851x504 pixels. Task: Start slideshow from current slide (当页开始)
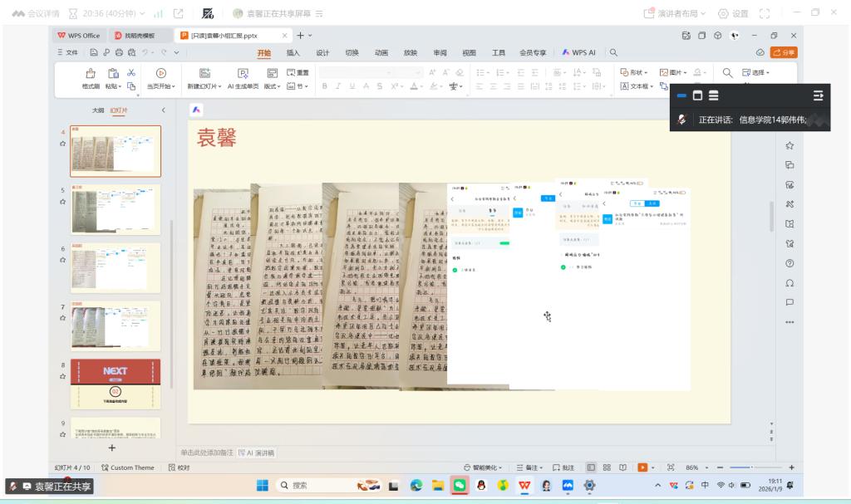(x=161, y=73)
